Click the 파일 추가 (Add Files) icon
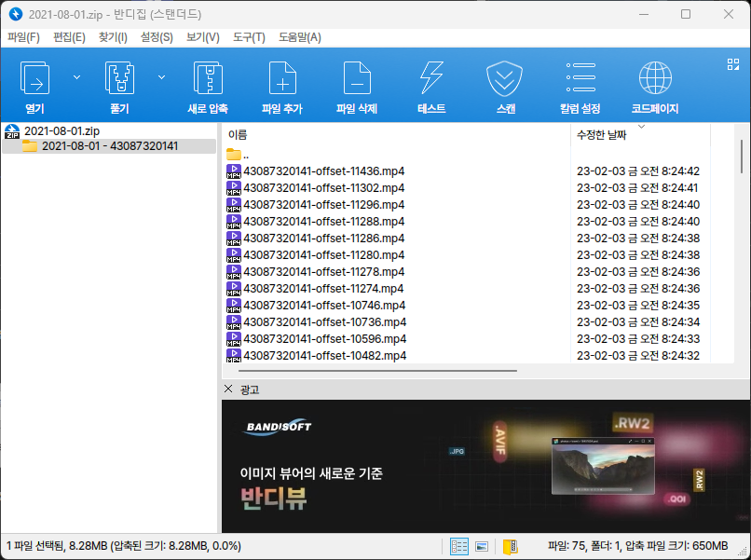Screen dimensions: 751x560 (282, 78)
